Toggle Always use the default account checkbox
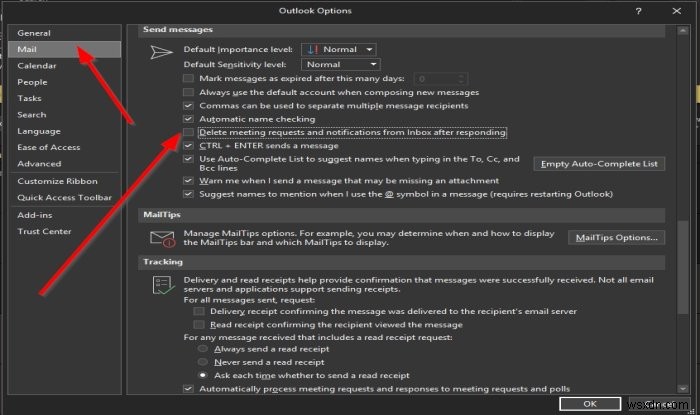The width and height of the screenshot is (700, 415). pyautogui.click(x=188, y=92)
